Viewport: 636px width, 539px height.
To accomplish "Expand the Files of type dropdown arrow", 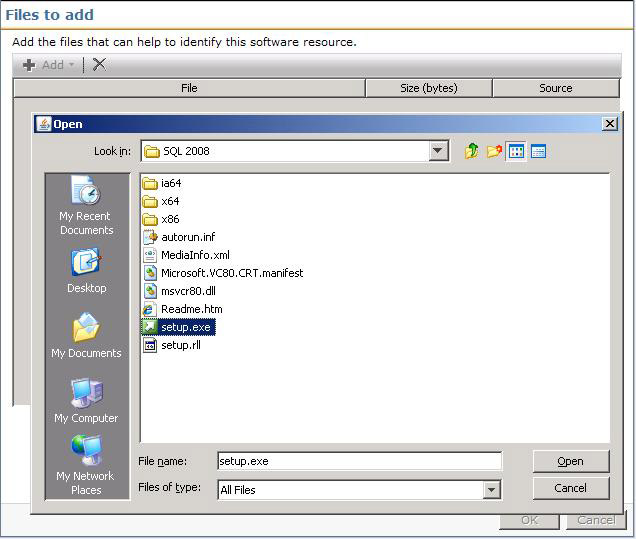I will (491, 490).
